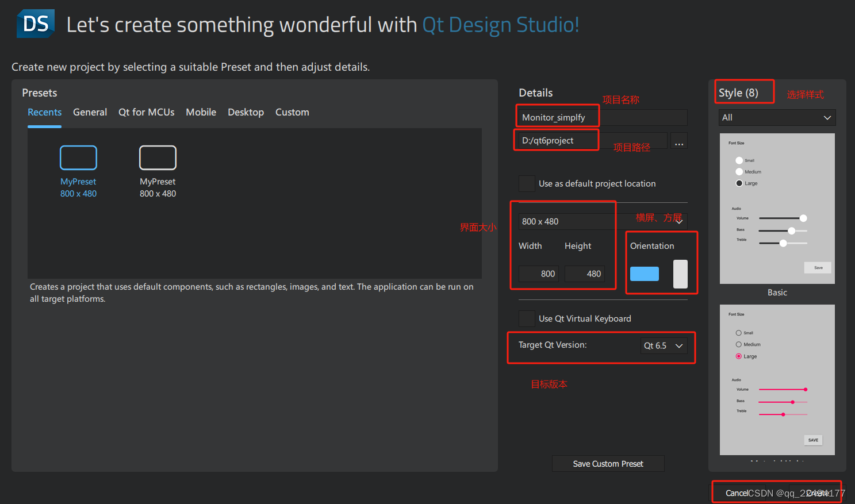The height and width of the screenshot is (504, 855).
Task: Select the white unselected MyPreset icon
Action: tap(158, 157)
